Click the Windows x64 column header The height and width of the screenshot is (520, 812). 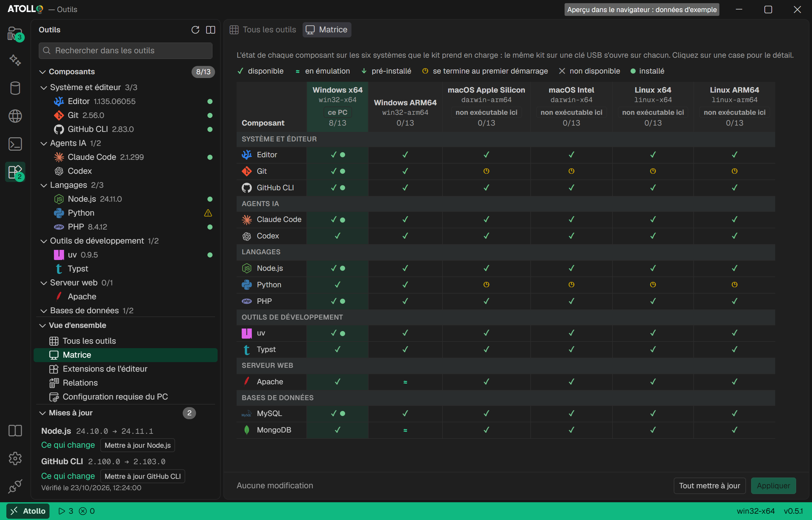[x=337, y=107]
